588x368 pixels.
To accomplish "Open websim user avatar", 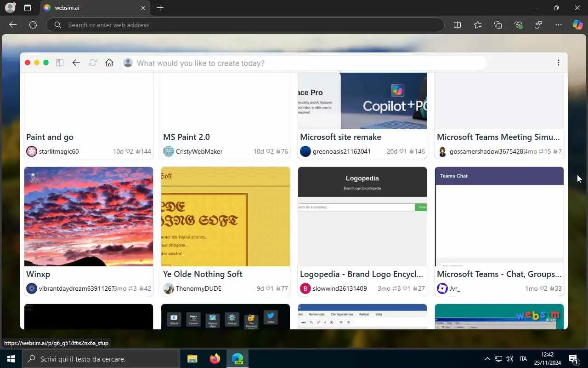I will point(128,63).
